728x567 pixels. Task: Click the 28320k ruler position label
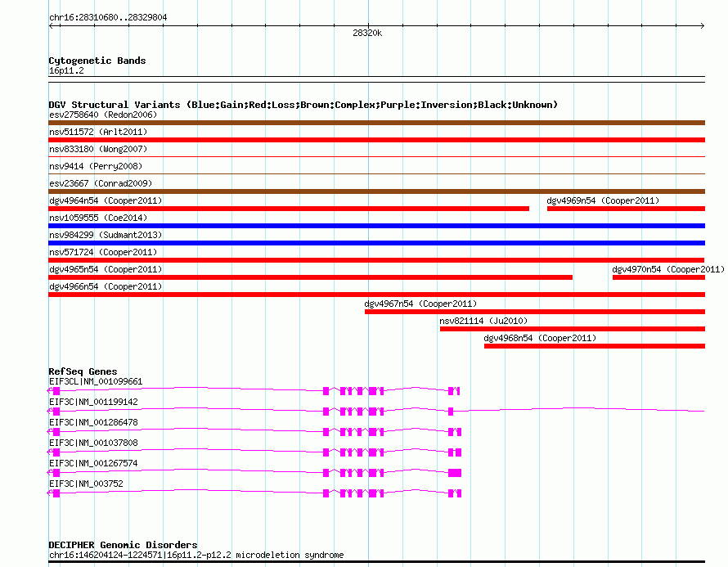coord(367,33)
